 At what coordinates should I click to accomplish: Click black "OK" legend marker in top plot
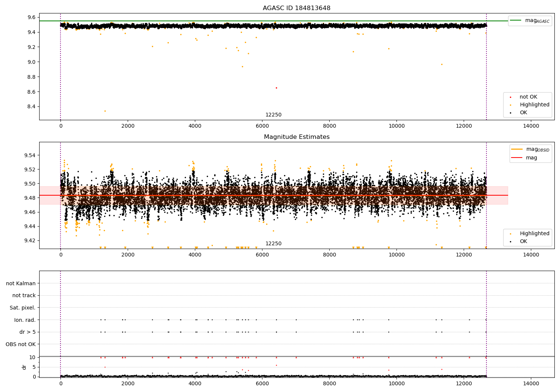point(510,113)
